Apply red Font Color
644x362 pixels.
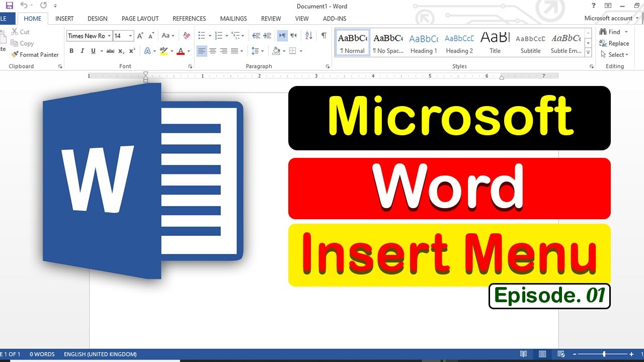[x=181, y=51]
